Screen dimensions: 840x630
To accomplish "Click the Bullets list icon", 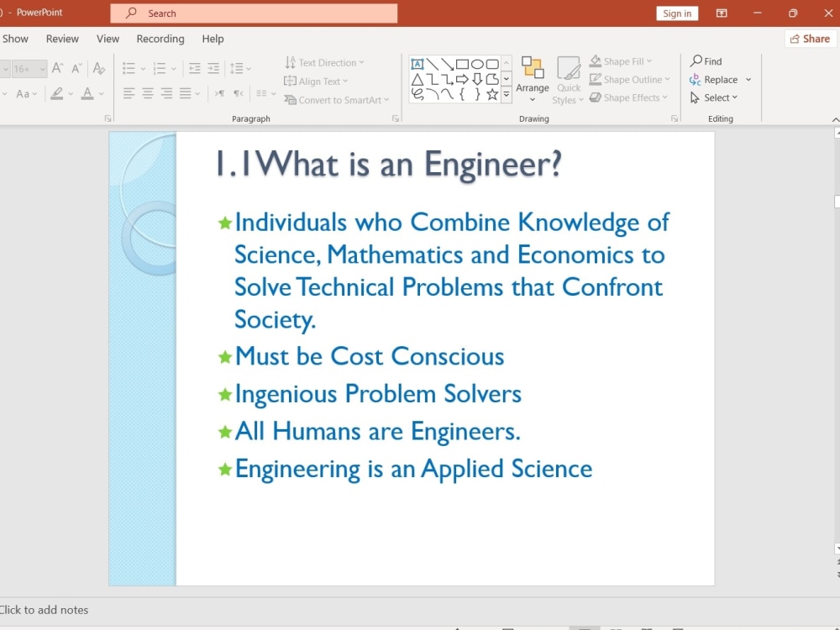I will tap(129, 68).
